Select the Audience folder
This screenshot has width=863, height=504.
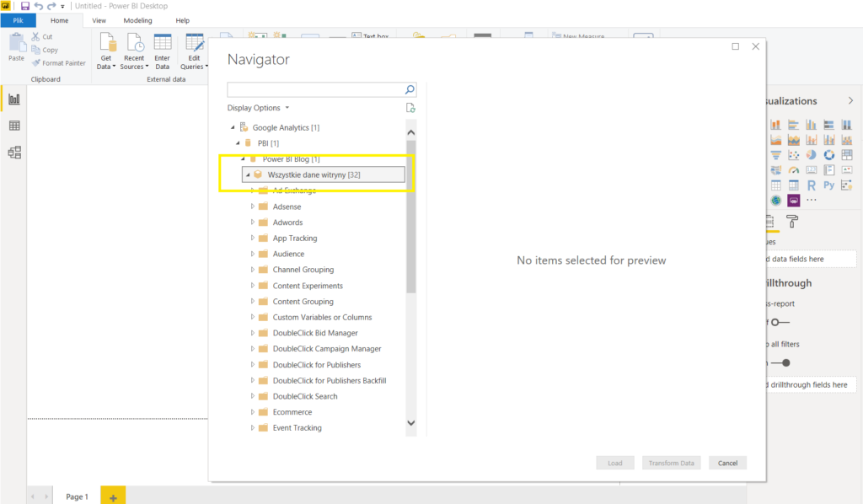(288, 254)
